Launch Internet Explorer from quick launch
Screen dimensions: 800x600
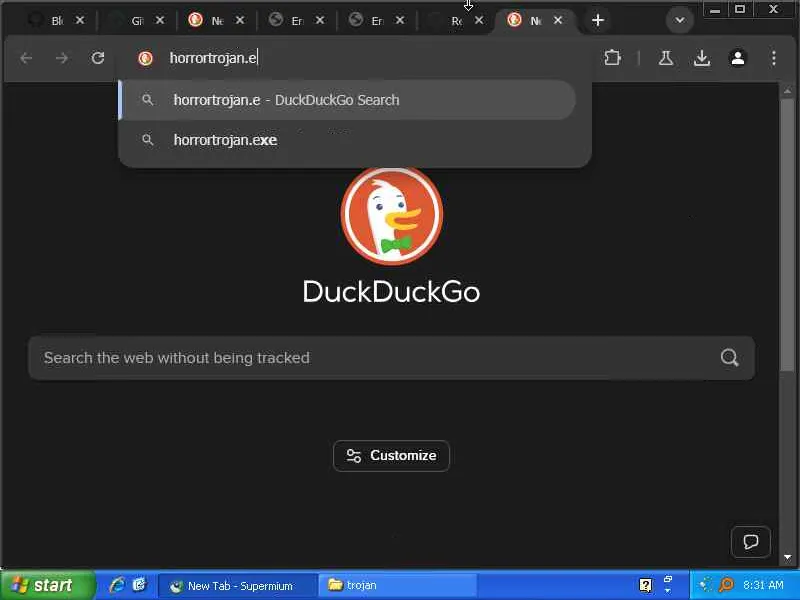[x=117, y=585]
